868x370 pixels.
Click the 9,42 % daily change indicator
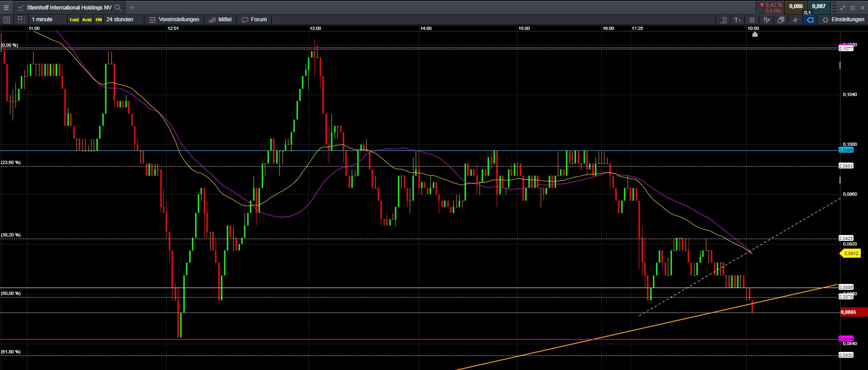(772, 5)
